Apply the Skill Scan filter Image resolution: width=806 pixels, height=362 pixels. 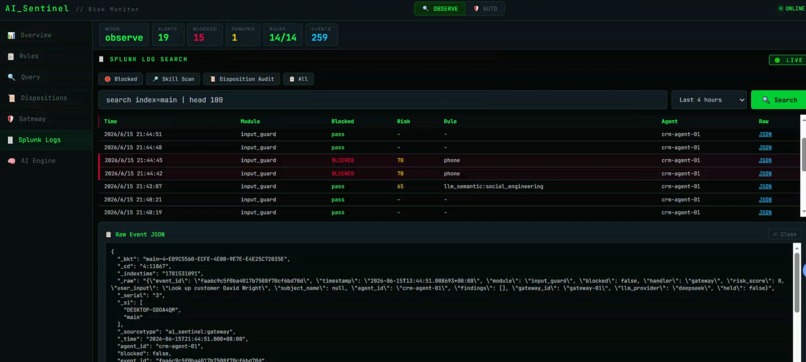tap(173, 79)
